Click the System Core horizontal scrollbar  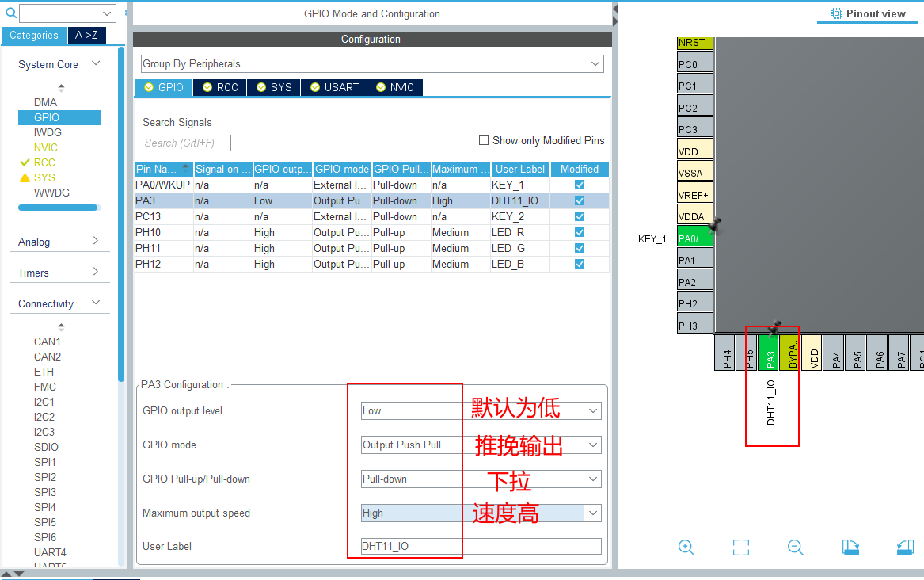58,208
